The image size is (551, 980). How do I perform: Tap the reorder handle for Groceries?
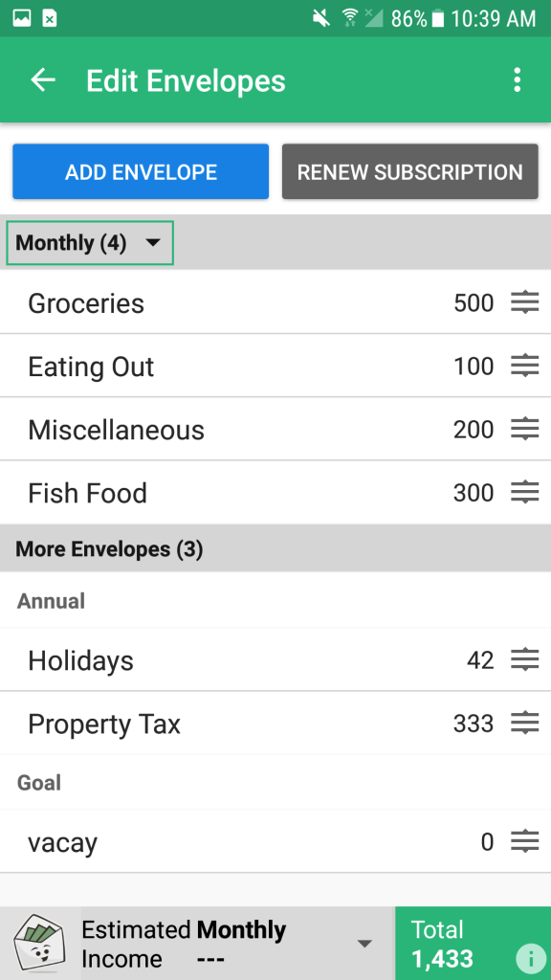pyautogui.click(x=525, y=303)
